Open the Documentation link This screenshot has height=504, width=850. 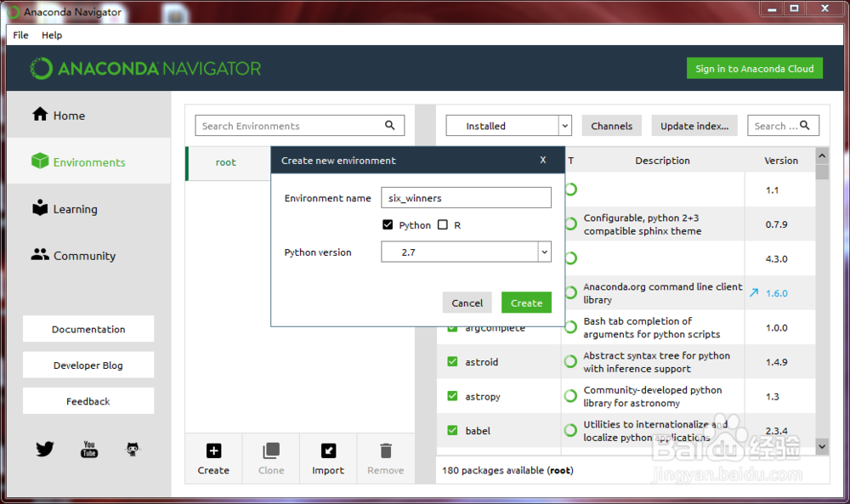pyautogui.click(x=88, y=329)
